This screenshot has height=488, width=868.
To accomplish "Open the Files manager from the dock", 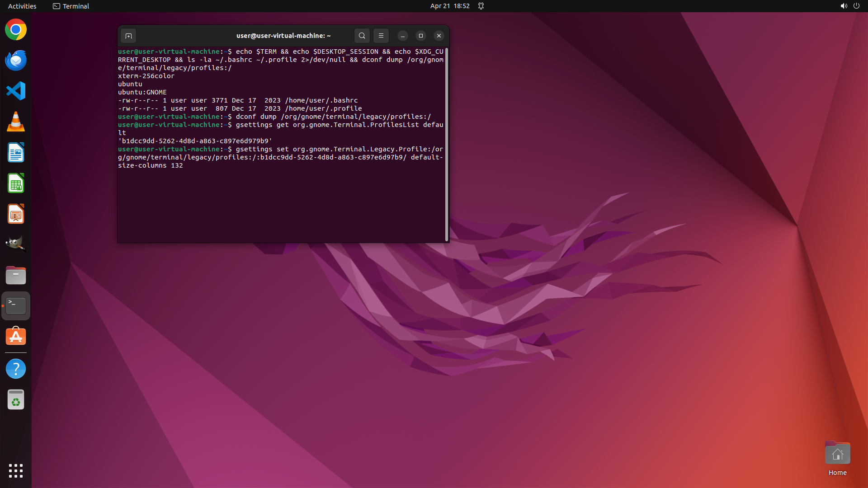I will [x=16, y=275].
